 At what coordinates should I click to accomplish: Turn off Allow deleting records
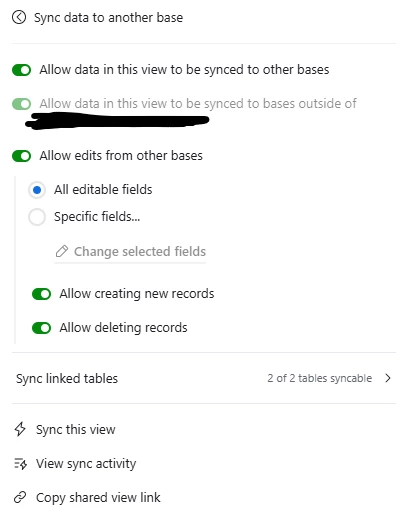[x=42, y=328]
